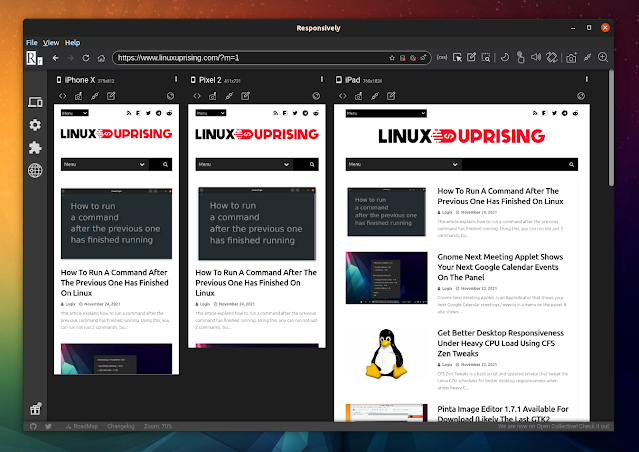Open the GitHub icon in status bar
The width and height of the screenshot is (639, 452).
click(x=33, y=426)
